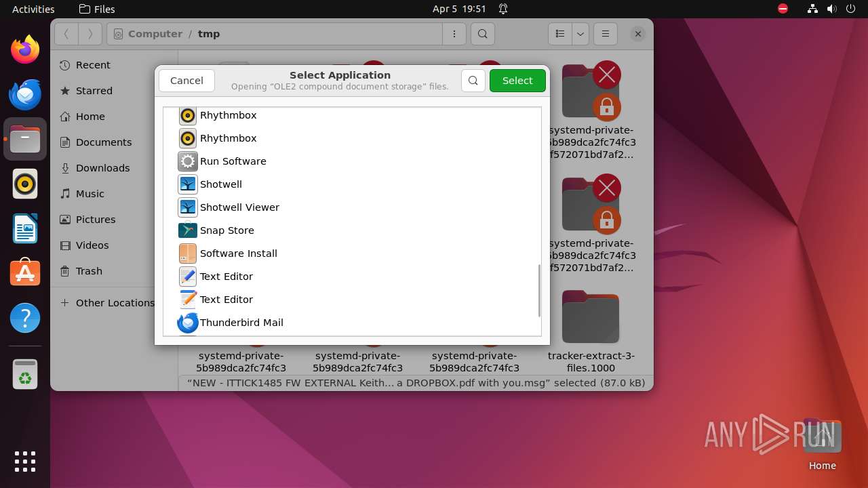Open the Files app menu in top bar
The width and height of the screenshot is (868, 488).
pos(97,9)
